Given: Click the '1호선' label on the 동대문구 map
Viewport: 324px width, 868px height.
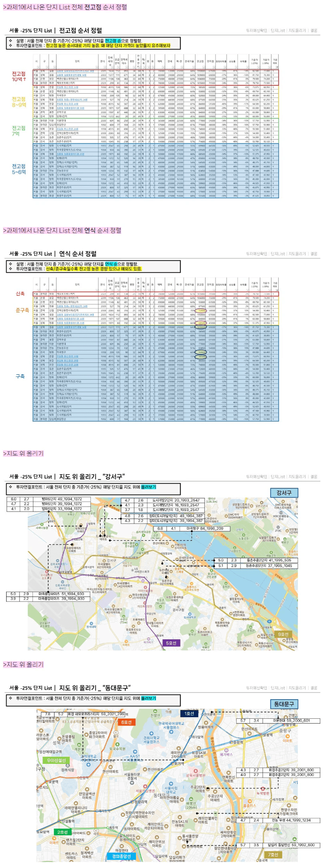Looking at the screenshot, I should 190,713.
